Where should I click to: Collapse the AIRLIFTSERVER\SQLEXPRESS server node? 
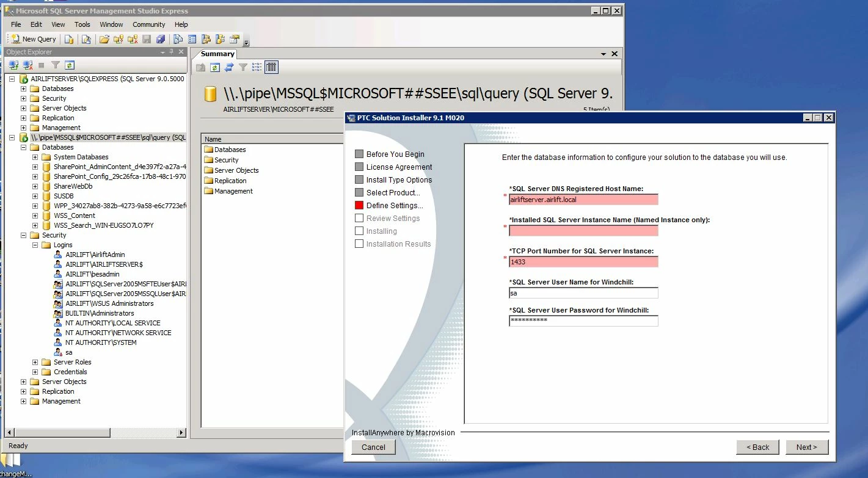click(x=12, y=79)
